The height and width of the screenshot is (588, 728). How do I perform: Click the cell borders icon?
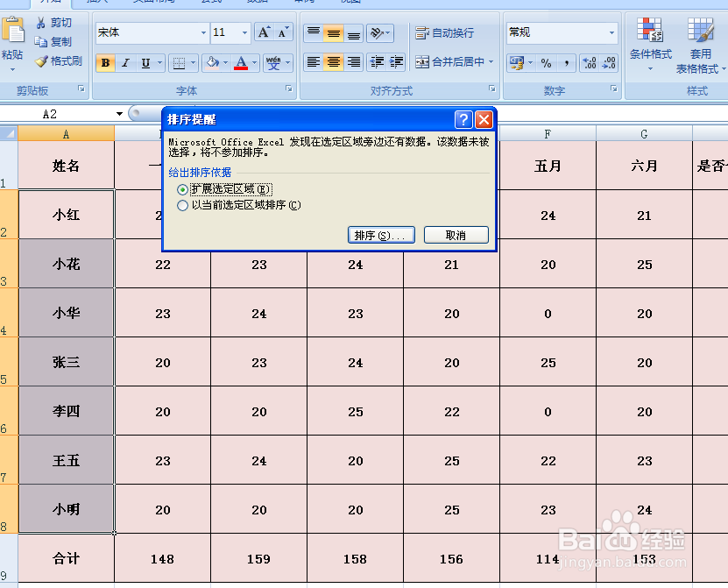click(179, 63)
